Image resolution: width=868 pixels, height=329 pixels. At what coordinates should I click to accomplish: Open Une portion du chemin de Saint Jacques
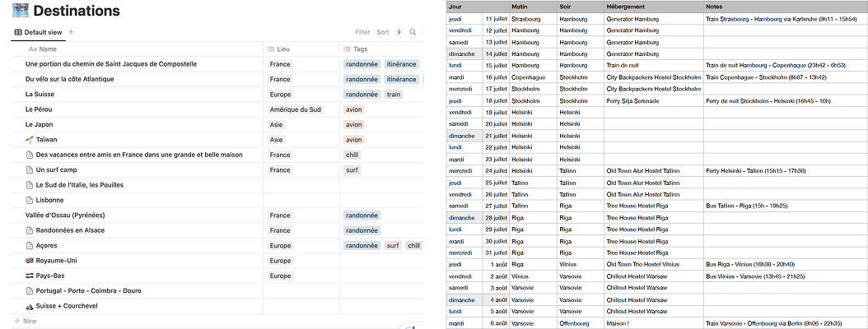coord(110,64)
